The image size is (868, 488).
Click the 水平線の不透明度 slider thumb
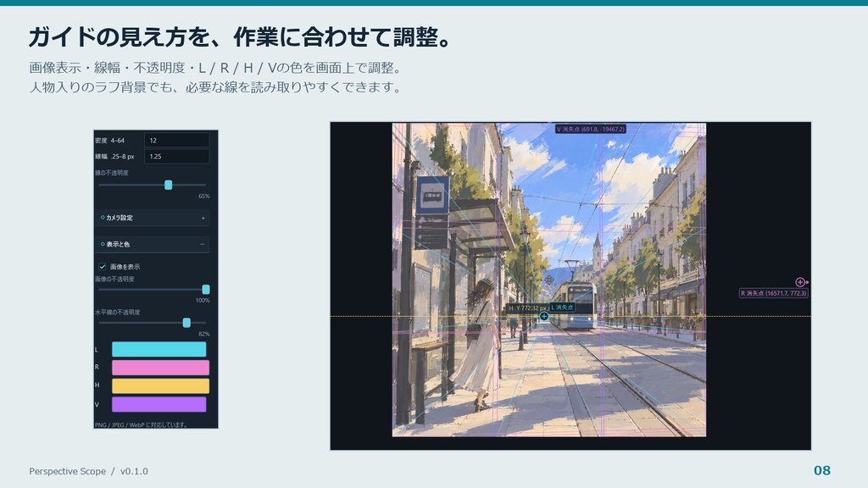(186, 323)
